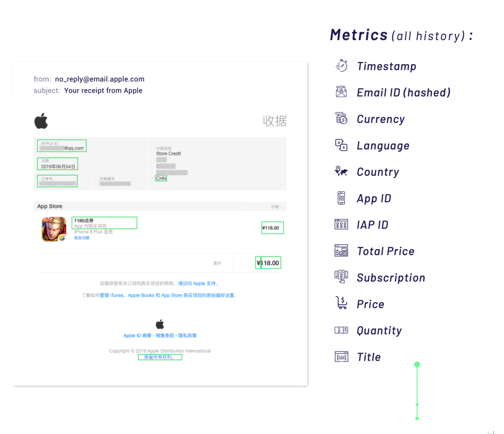Open the 销售条款 terms of sale link

(165, 336)
